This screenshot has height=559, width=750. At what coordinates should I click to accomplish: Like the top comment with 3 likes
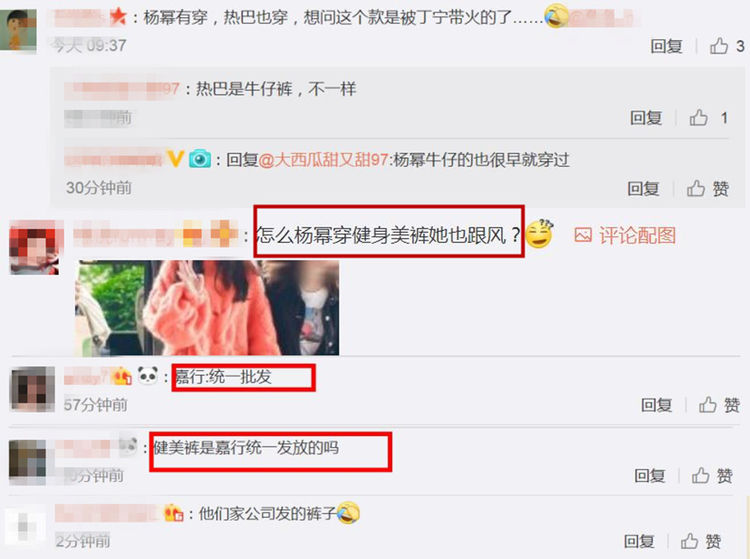coord(718,46)
